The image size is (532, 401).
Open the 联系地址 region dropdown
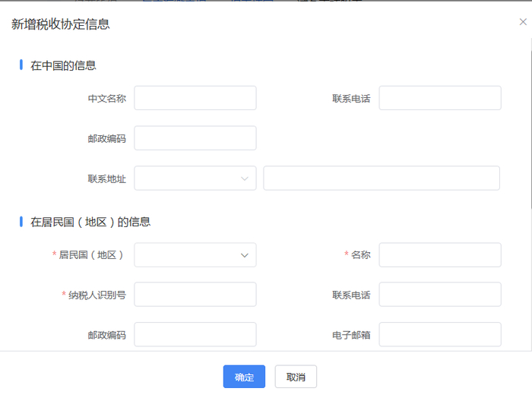(x=195, y=178)
